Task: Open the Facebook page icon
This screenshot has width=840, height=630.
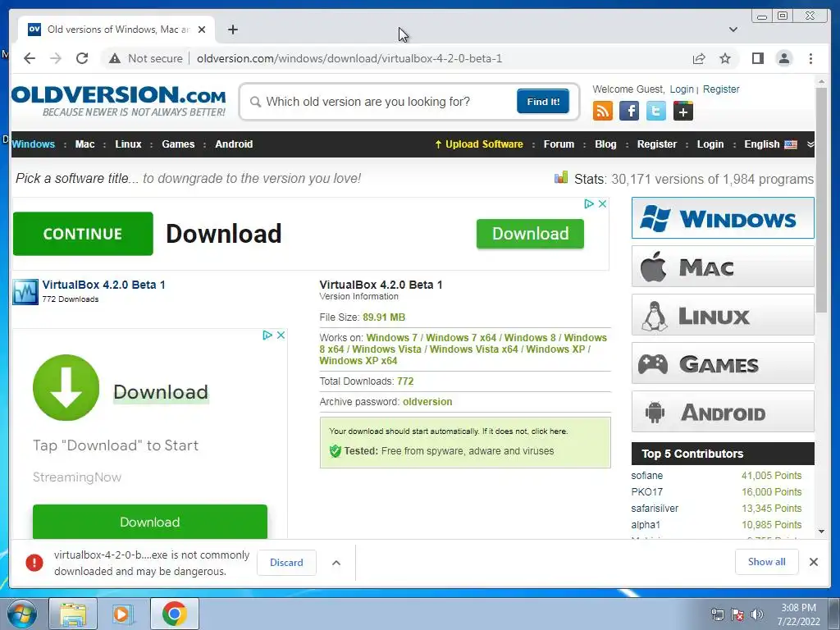Action: tap(629, 112)
